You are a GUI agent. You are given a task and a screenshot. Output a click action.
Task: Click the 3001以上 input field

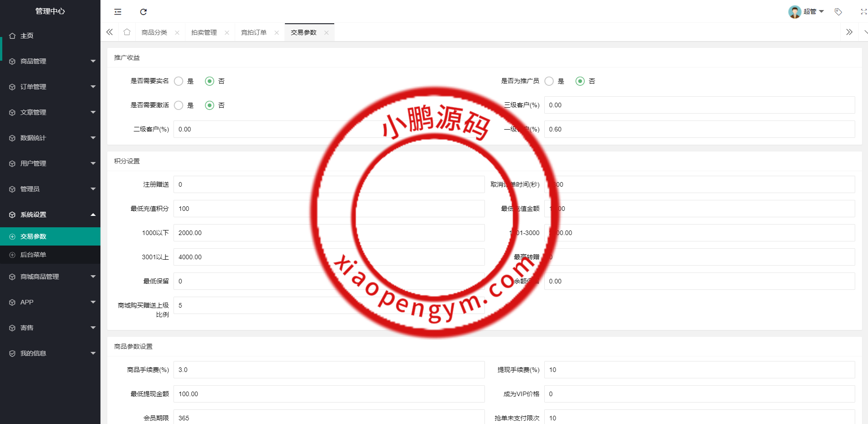point(329,257)
